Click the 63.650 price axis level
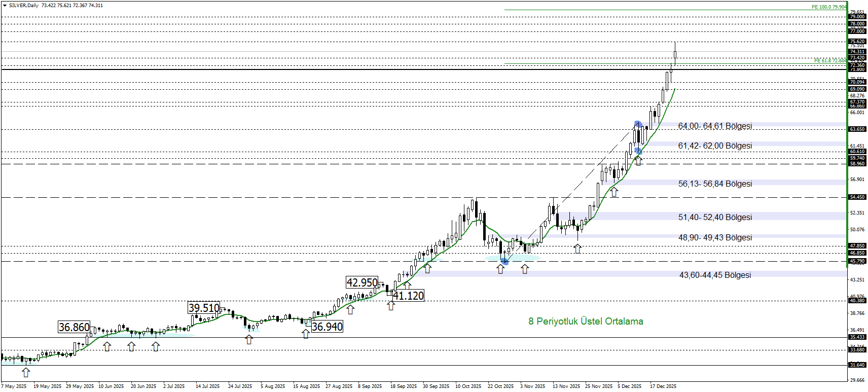Viewport: 868px width, 392px height. coord(857,129)
